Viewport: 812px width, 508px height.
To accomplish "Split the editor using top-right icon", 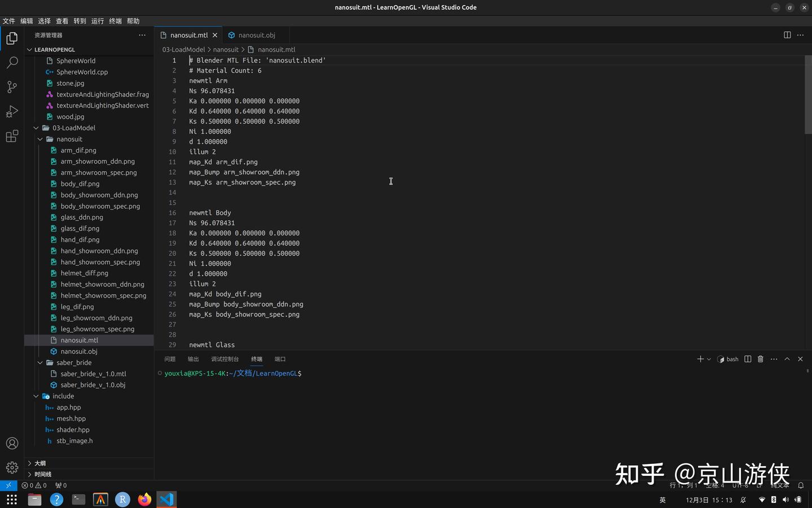I will 787,34.
